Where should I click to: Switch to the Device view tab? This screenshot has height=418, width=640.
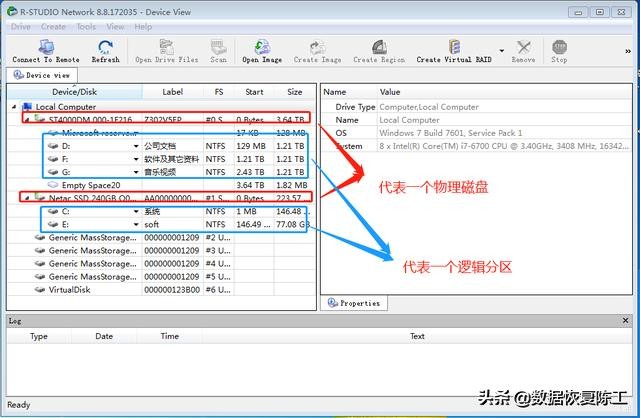(42, 75)
